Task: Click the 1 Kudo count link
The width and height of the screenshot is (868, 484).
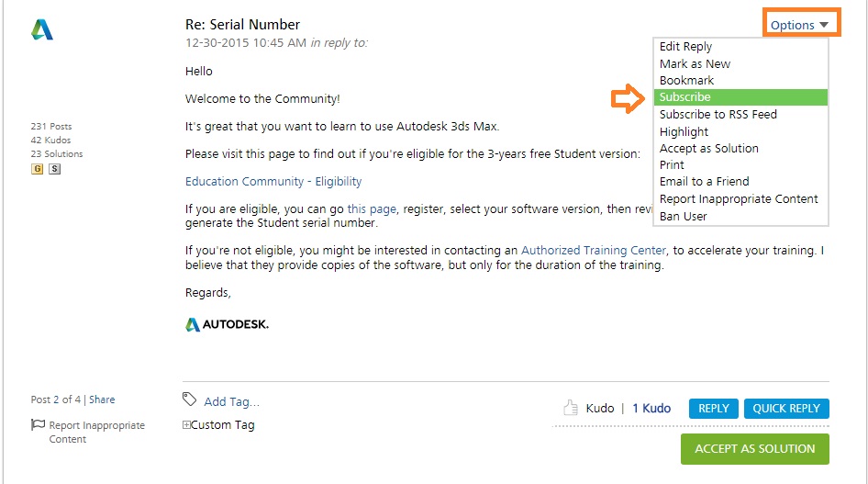Action: coord(651,409)
